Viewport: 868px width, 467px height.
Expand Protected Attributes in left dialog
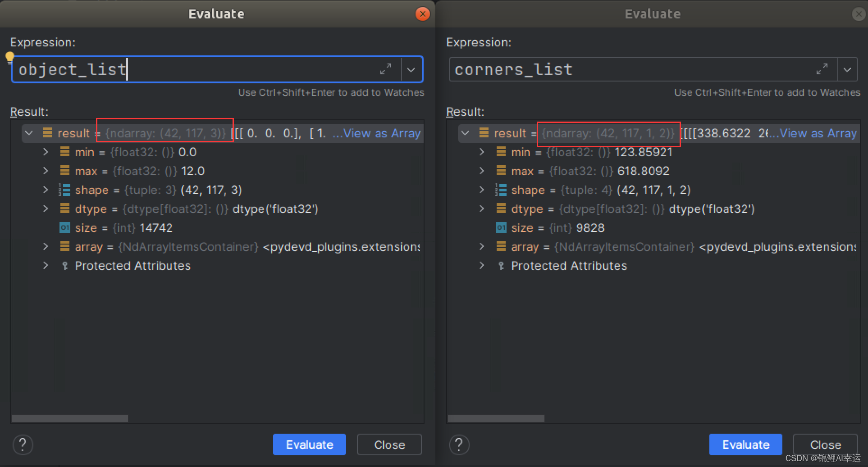click(x=46, y=266)
